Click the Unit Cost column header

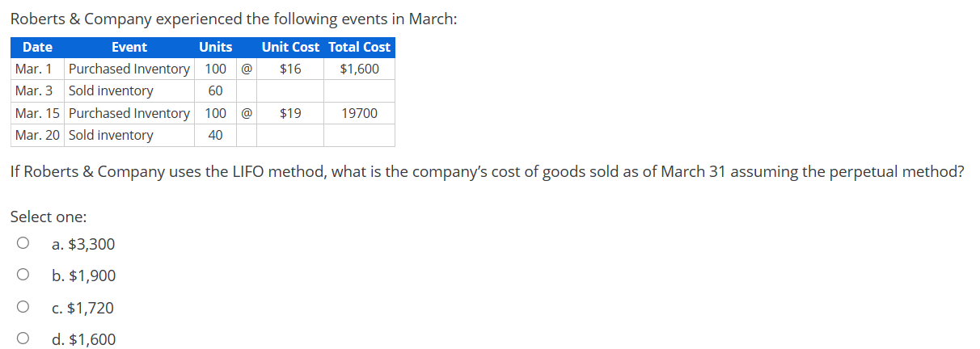coord(290,47)
